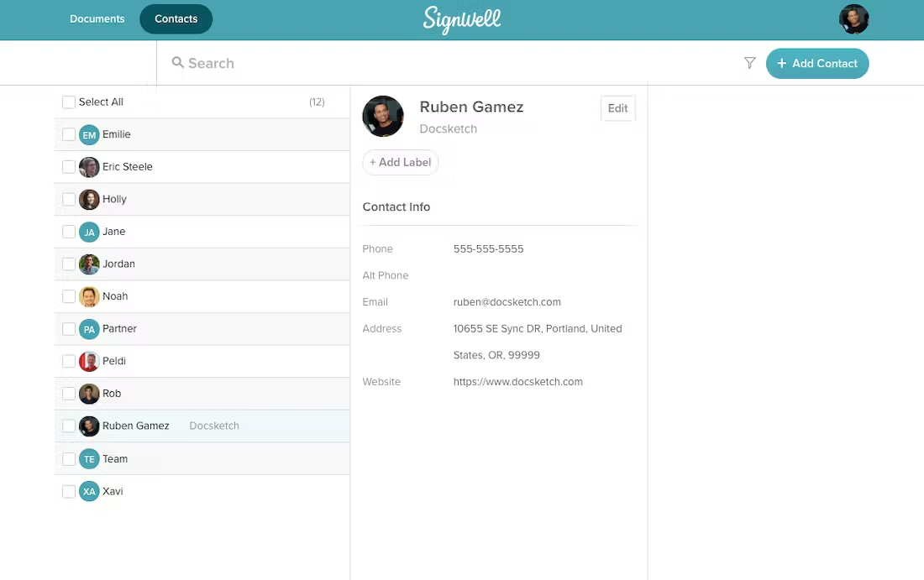
Task: Click the SignWell logo
Action: (461, 19)
